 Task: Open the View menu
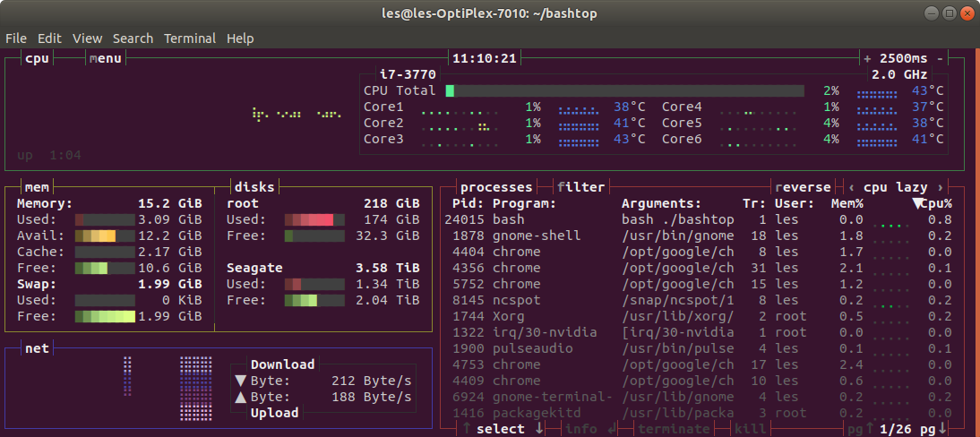(87, 39)
